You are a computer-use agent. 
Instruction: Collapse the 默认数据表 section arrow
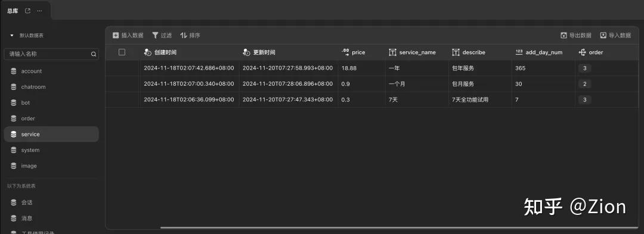(x=11, y=36)
